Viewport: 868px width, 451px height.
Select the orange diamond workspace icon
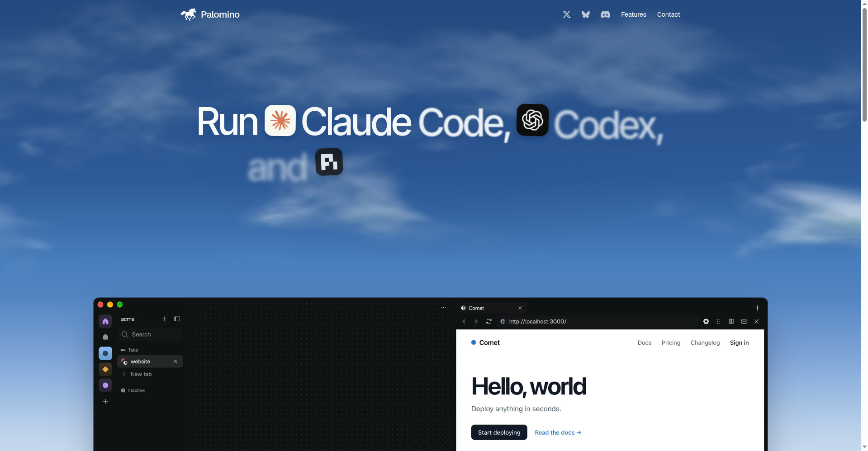click(105, 369)
